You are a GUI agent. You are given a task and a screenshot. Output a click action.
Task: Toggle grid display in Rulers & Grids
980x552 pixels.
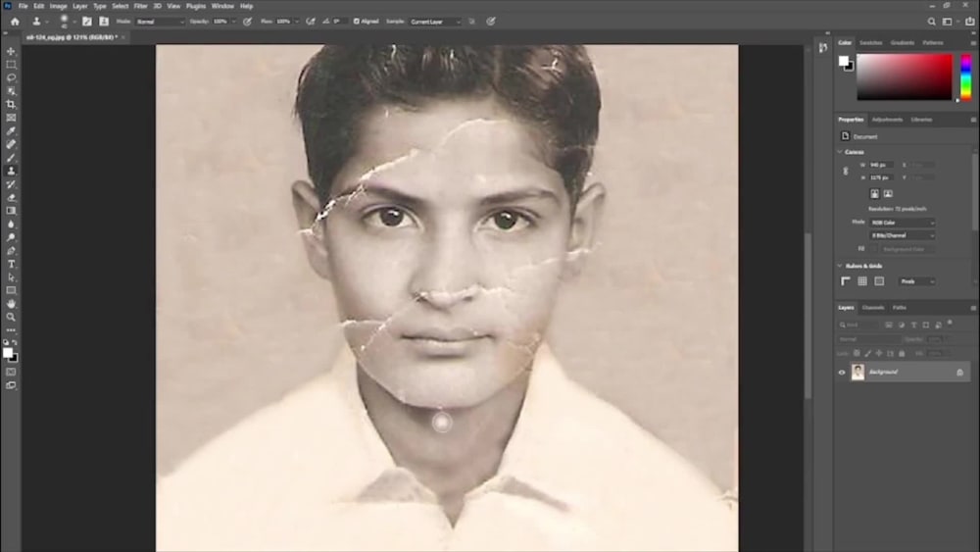point(862,281)
